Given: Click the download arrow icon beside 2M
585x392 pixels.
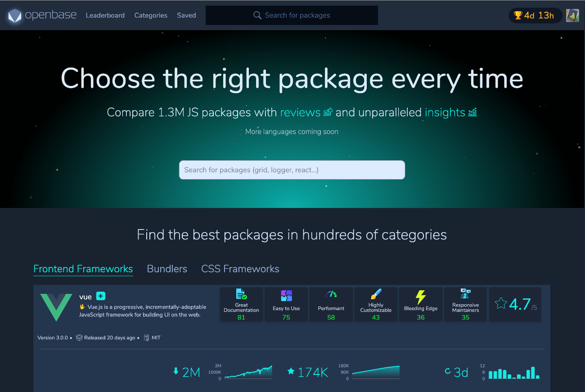Looking at the screenshot, I should point(176,371).
